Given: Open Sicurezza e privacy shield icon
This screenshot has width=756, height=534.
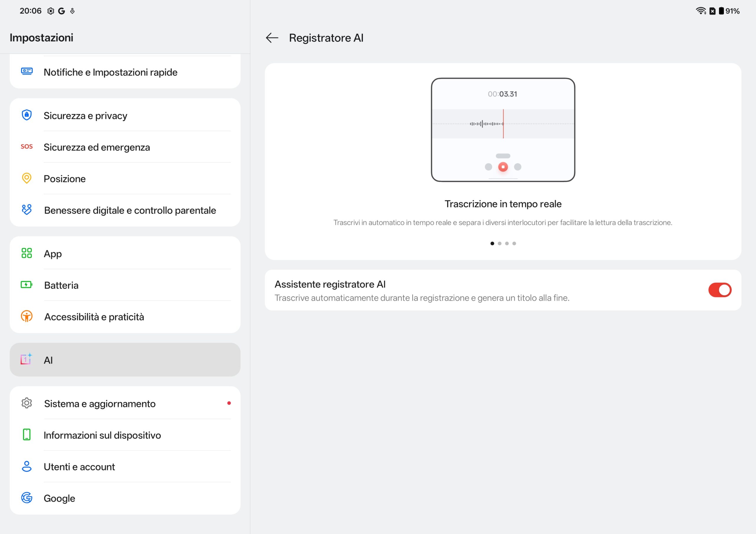Looking at the screenshot, I should coord(27,115).
